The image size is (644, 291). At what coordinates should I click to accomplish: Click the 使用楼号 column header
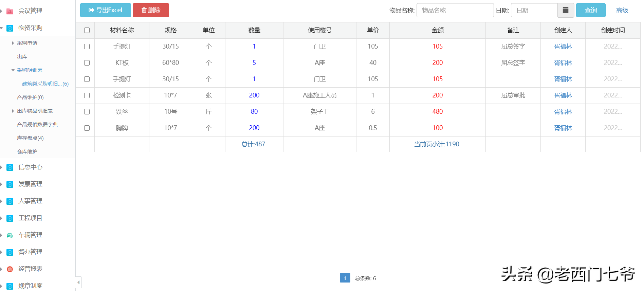coord(320,30)
